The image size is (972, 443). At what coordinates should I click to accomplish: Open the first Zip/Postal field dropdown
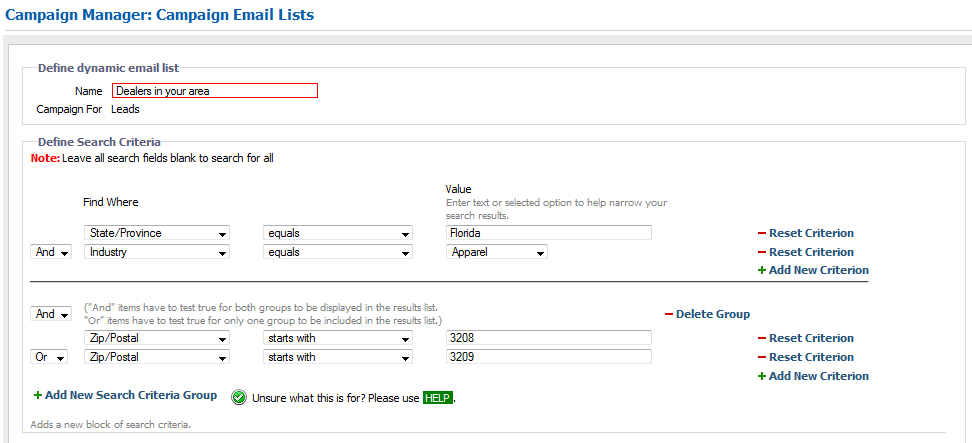pos(157,338)
